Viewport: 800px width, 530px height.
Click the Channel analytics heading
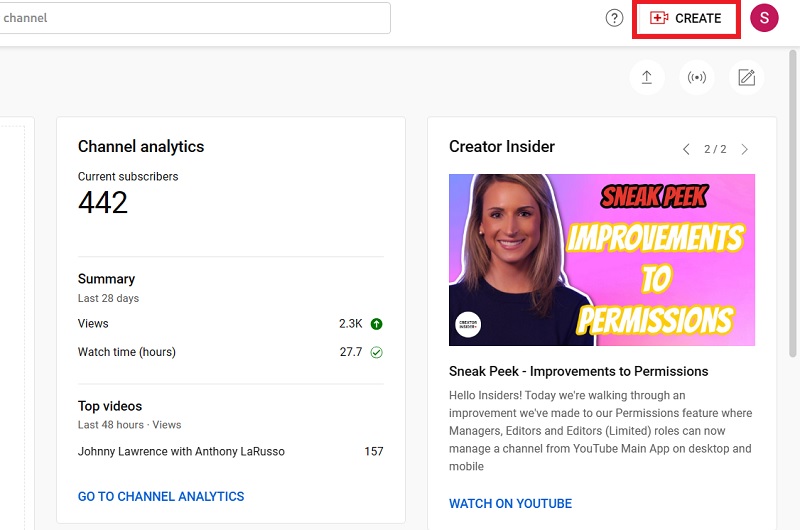click(x=141, y=147)
